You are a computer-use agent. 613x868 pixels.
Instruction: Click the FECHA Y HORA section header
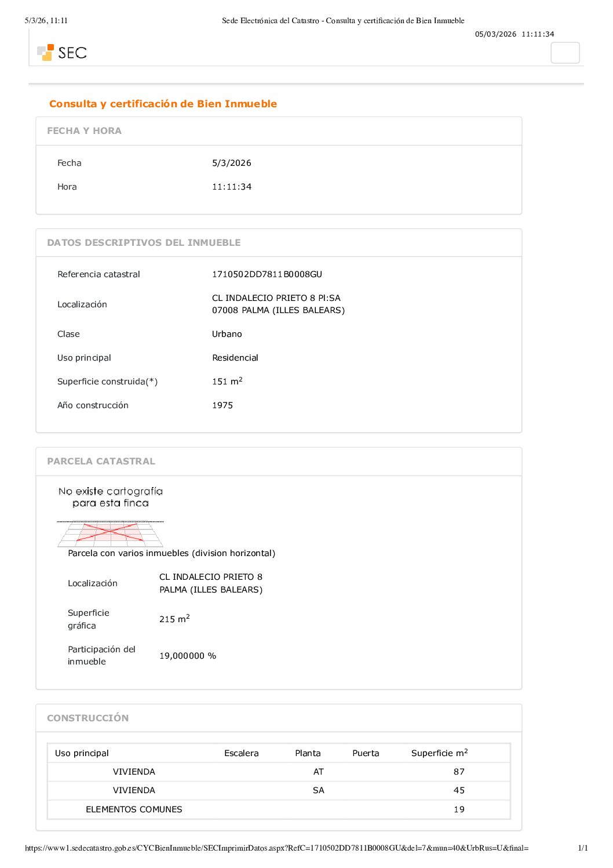(x=84, y=131)
